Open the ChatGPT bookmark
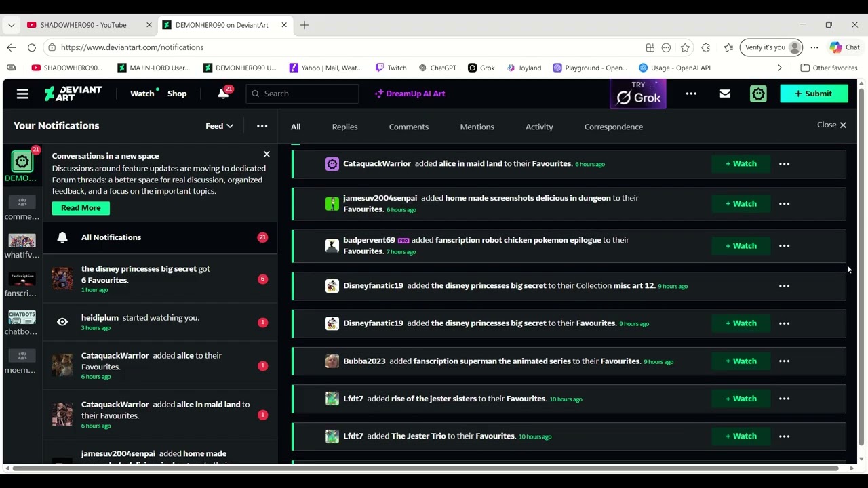Viewport: 868px width, 488px height. [437, 68]
